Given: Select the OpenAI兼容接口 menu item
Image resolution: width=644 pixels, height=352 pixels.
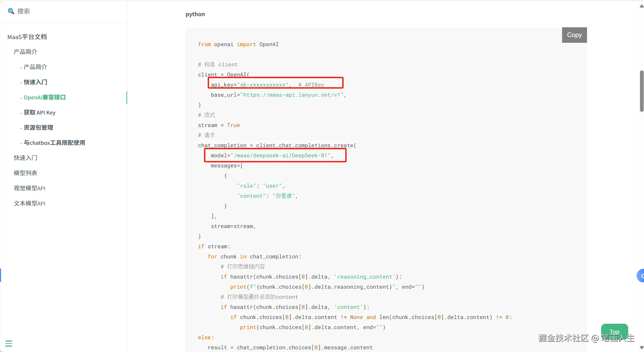Looking at the screenshot, I should 45,97.
